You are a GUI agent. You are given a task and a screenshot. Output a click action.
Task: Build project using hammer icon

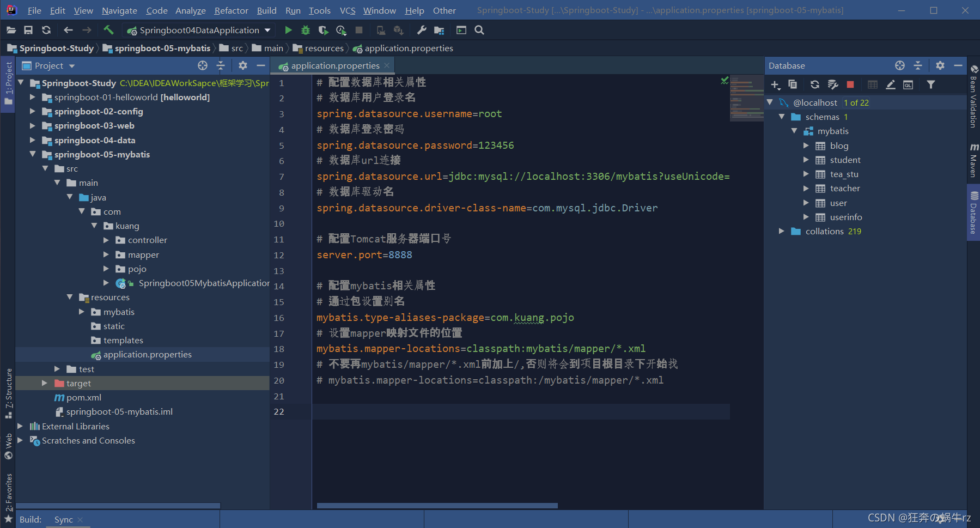tap(108, 30)
